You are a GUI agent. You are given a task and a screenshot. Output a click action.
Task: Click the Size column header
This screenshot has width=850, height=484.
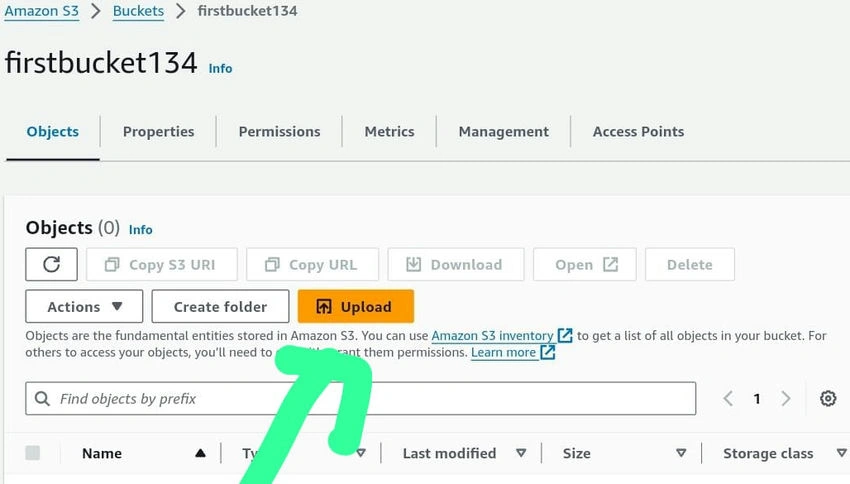click(x=576, y=453)
